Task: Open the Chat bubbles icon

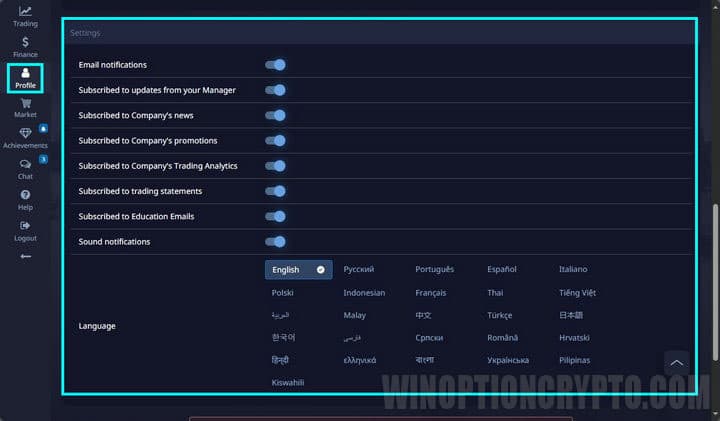Action: point(25,164)
